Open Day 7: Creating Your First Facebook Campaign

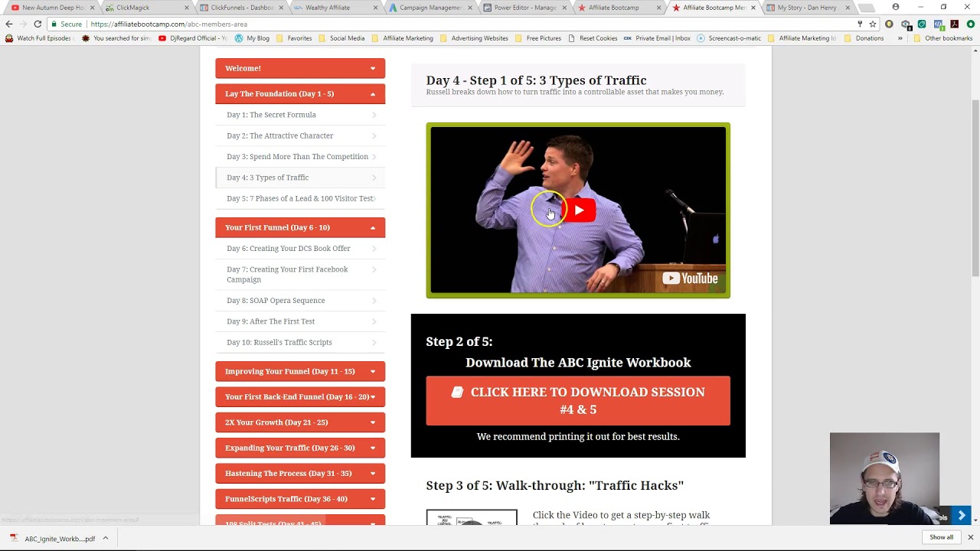click(x=300, y=274)
